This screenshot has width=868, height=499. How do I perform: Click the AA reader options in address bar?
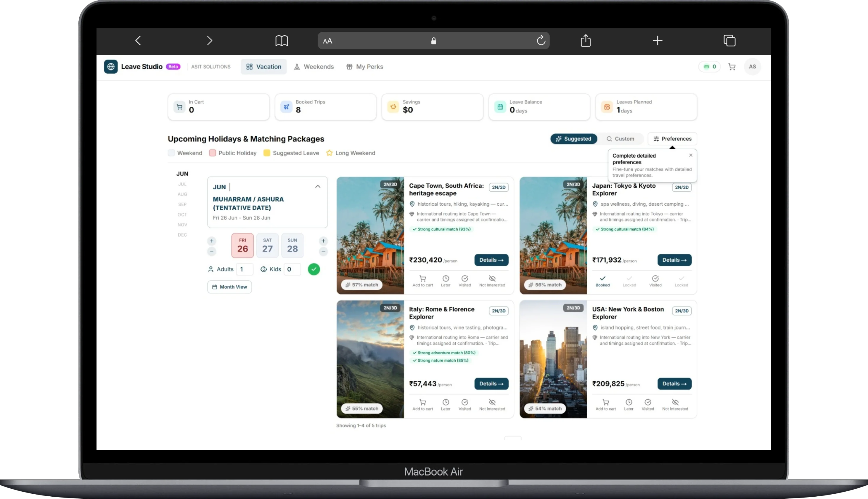click(x=327, y=41)
